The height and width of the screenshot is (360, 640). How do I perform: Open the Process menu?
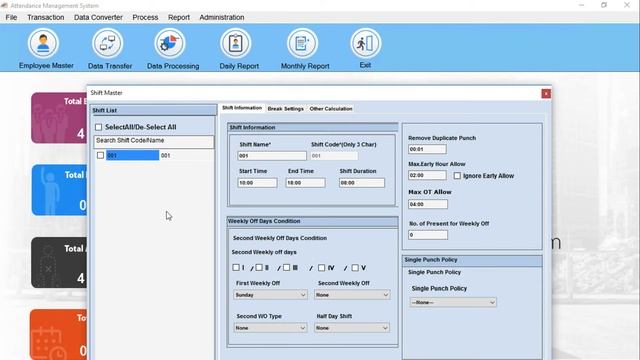pos(145,18)
